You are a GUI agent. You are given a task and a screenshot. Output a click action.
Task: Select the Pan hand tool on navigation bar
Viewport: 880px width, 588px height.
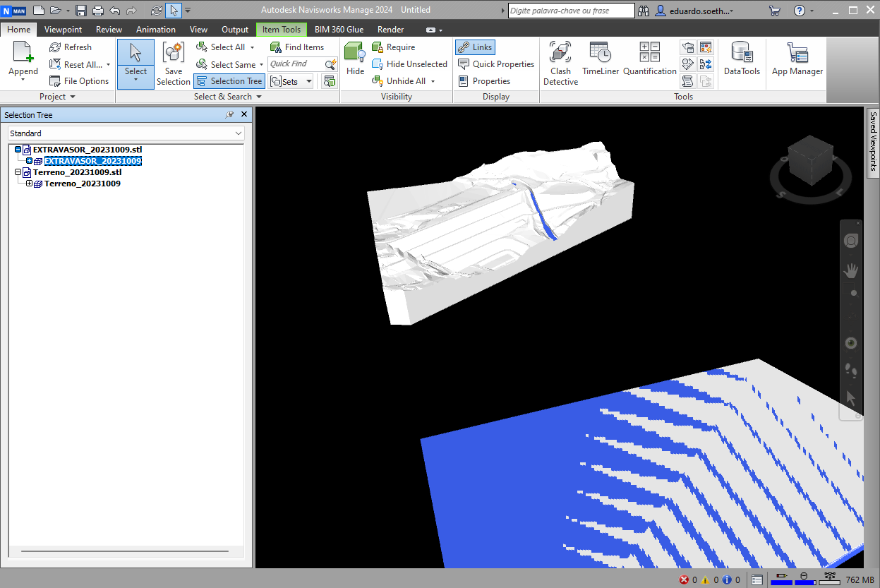(850, 269)
